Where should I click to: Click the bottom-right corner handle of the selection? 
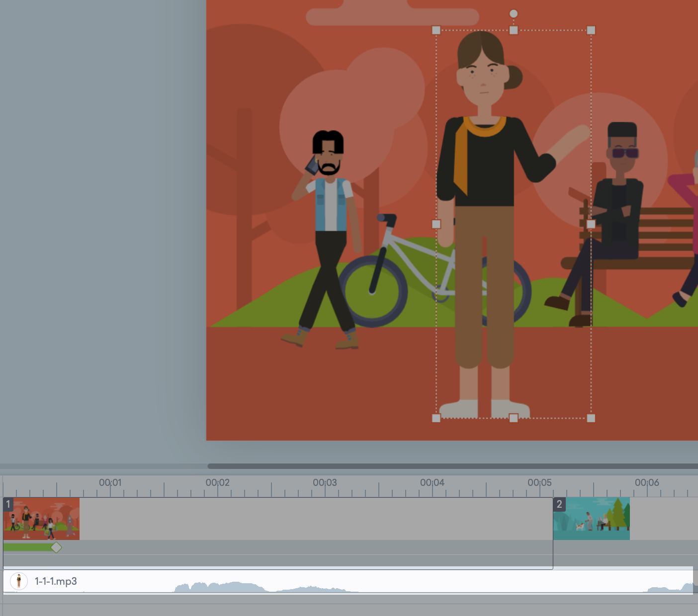pyautogui.click(x=592, y=417)
